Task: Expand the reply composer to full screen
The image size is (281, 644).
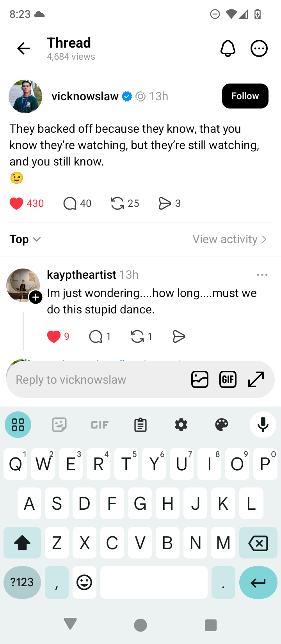Action: point(256,379)
